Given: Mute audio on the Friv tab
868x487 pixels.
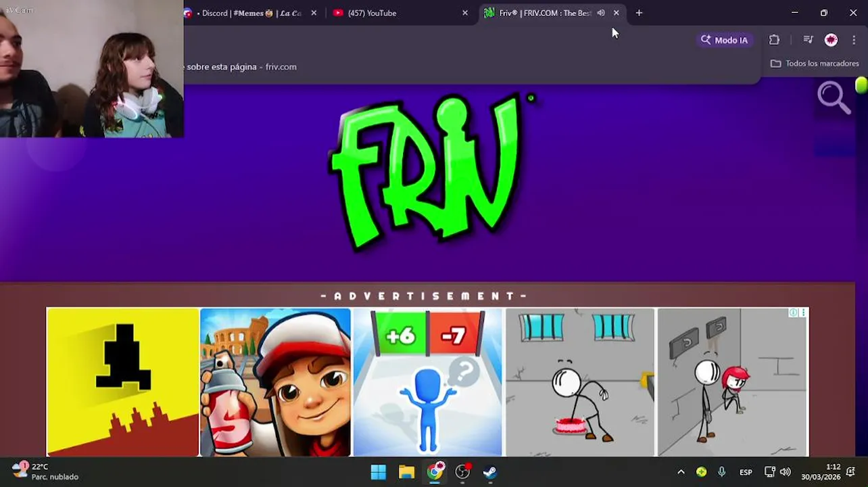Looking at the screenshot, I should click(601, 13).
